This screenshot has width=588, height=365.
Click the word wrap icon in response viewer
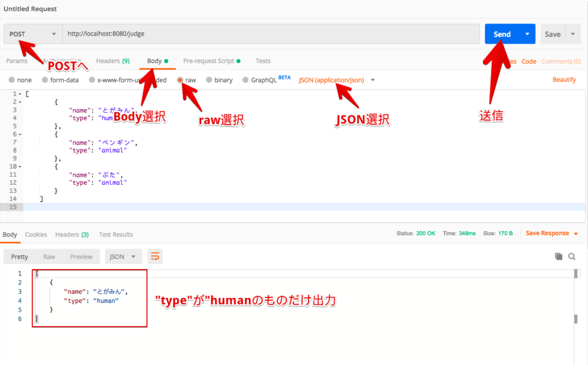click(154, 257)
